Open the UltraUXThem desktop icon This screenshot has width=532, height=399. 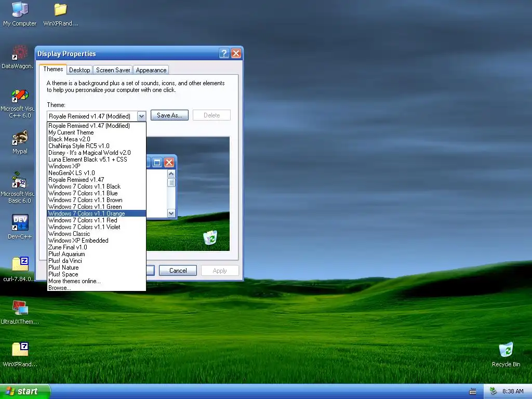(20, 312)
